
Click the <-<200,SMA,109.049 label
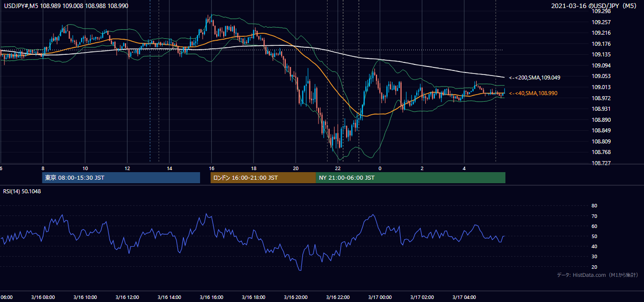(534, 78)
